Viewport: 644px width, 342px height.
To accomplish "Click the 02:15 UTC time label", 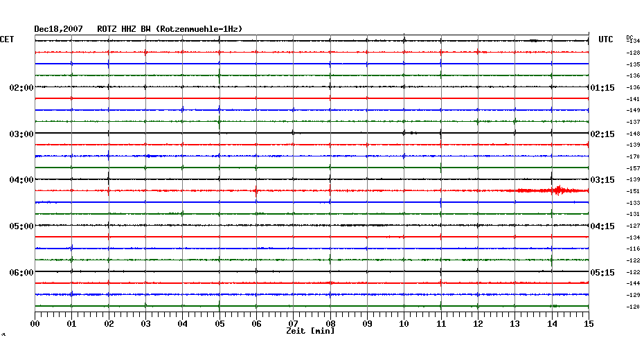I will (x=602, y=134).
